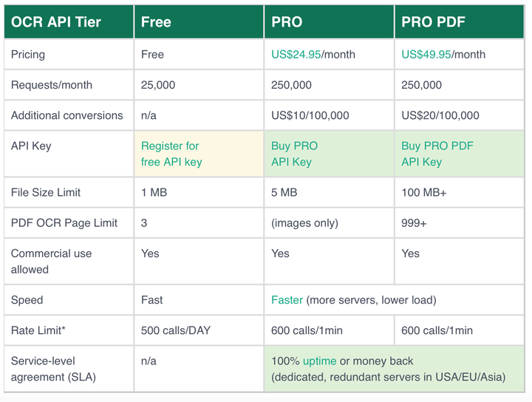Click the Free column header
532x402 pixels.
tap(156, 21)
